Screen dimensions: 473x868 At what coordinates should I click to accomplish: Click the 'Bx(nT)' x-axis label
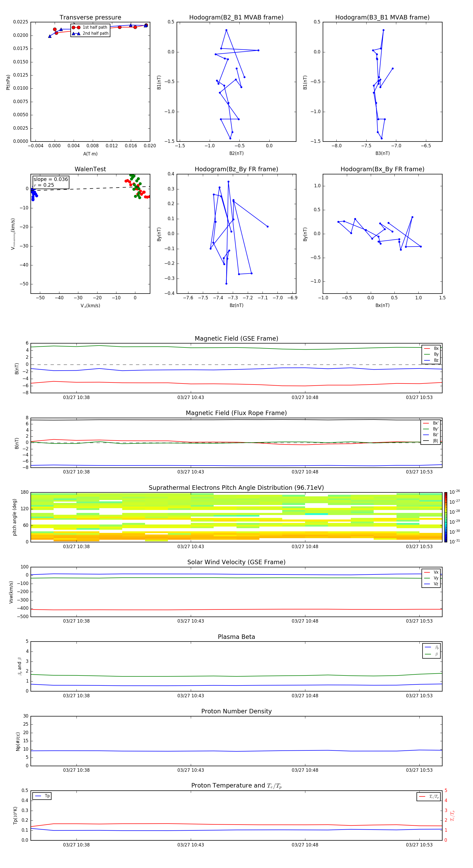tap(382, 305)
